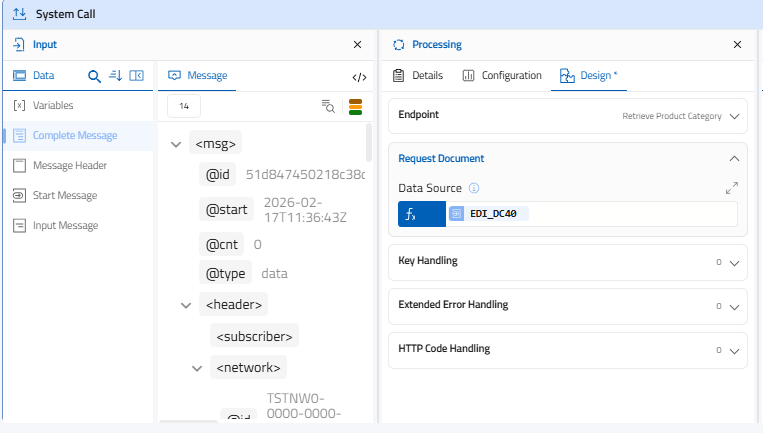Click the sort icon beside Data
Viewport: 763px width, 433px height.
[x=115, y=76]
